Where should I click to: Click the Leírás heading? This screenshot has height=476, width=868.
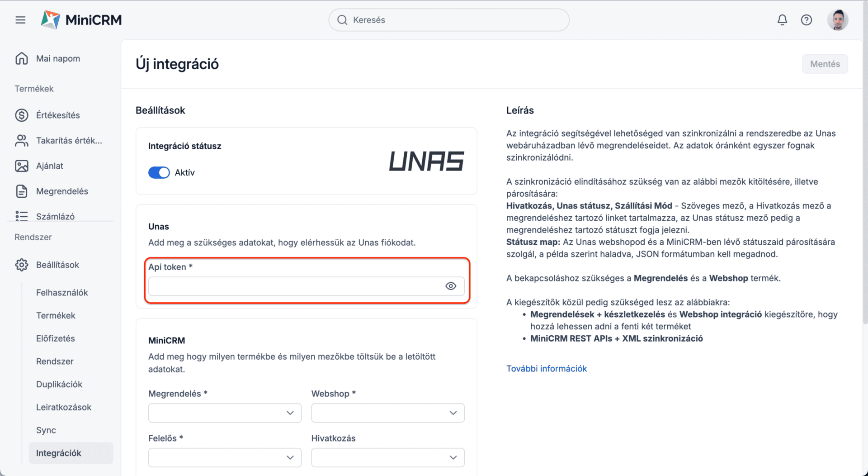pyautogui.click(x=520, y=110)
